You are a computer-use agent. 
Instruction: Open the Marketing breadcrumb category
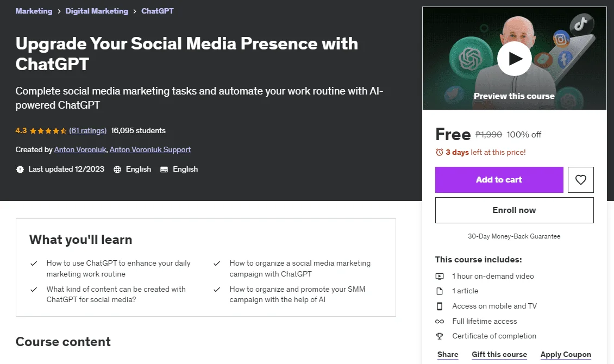[x=34, y=11]
